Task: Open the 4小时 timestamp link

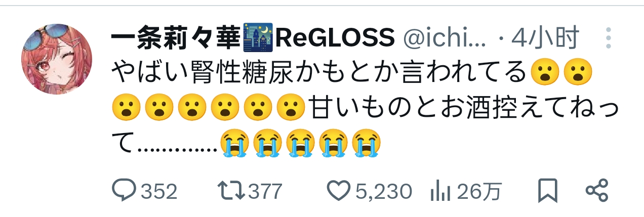Action: [x=545, y=38]
